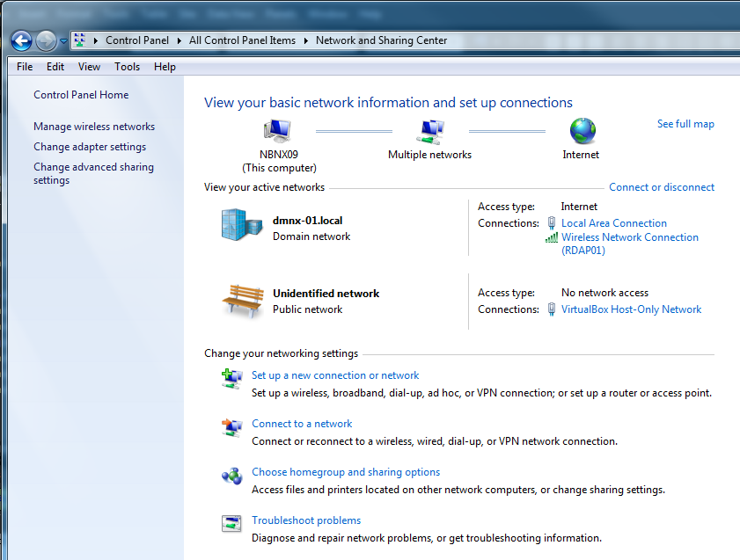
Task: Open the VirtualBox Host-Only Network connection
Action: tap(631, 309)
